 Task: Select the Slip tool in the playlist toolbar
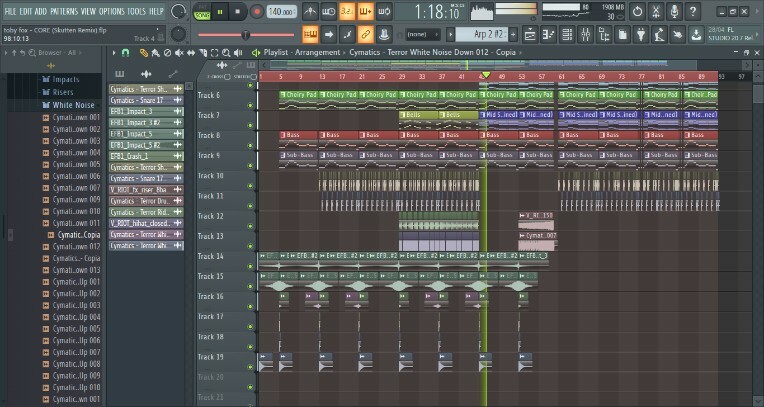191,53
